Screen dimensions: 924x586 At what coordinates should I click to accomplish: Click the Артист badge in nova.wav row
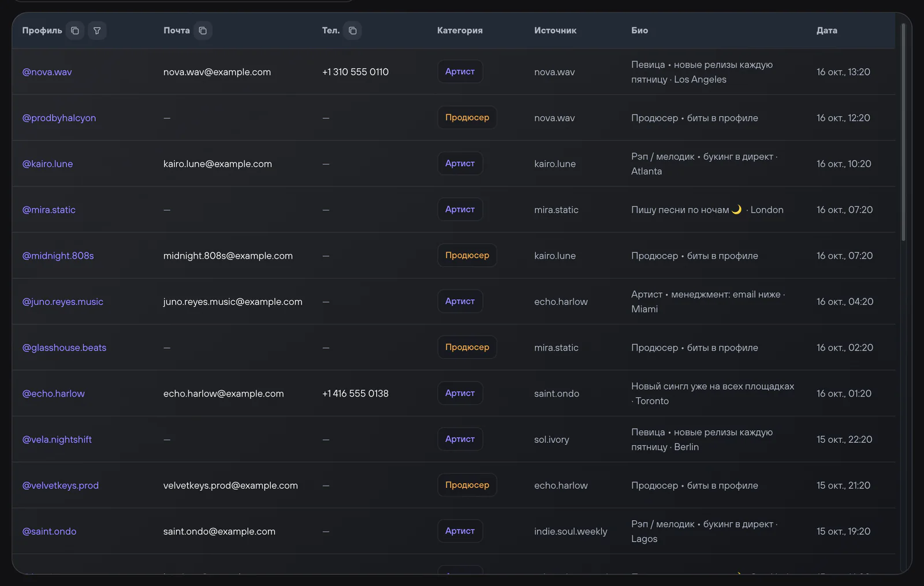pyautogui.click(x=460, y=72)
